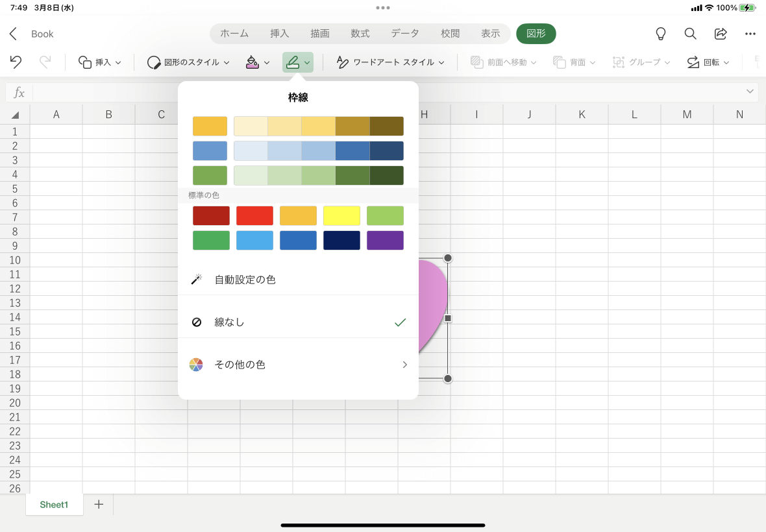Screen dimensions: 766x532
Task: Expand the 挿入 dropdown chevron
Action: (118, 62)
